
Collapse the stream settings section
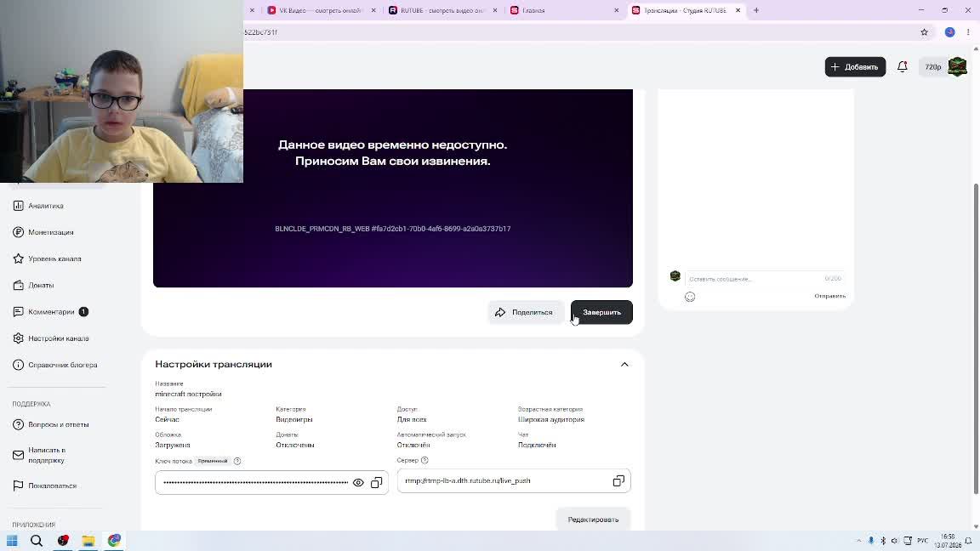(624, 364)
